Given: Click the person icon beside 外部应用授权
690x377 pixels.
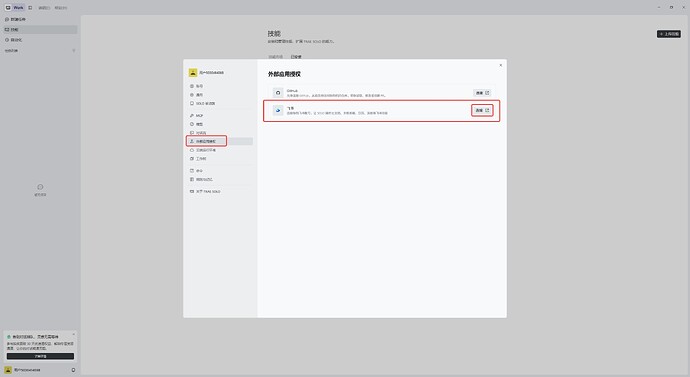Looking at the screenshot, I should 192,141.
